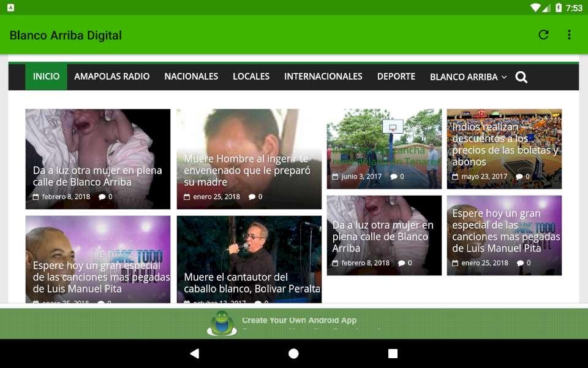The height and width of the screenshot is (368, 588).
Task: Tap comment bubble icon on enero 25, 2018 Muere Hombre card
Action: coord(252,197)
